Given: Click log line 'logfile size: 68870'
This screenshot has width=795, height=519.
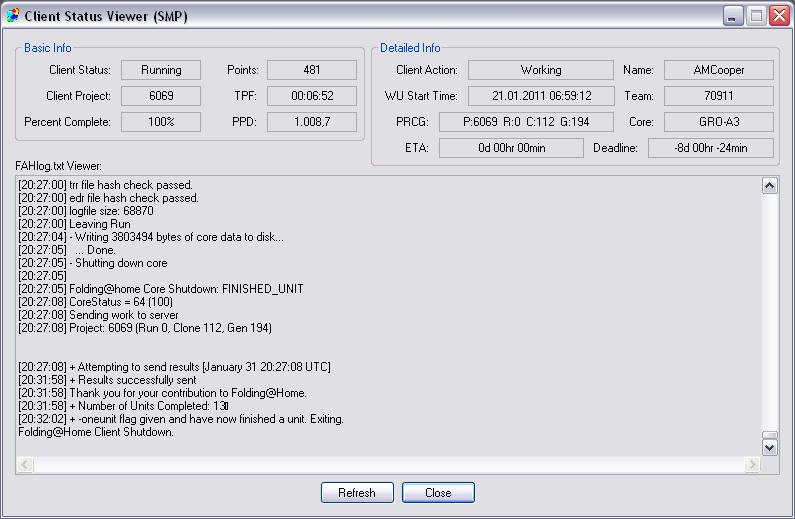Looking at the screenshot, I should pyautogui.click(x=86, y=211).
